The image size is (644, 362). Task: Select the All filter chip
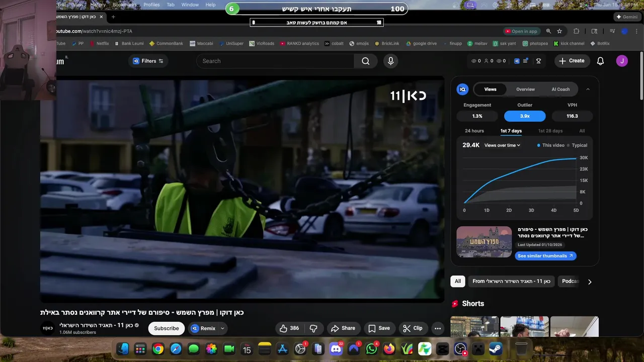coord(458,281)
